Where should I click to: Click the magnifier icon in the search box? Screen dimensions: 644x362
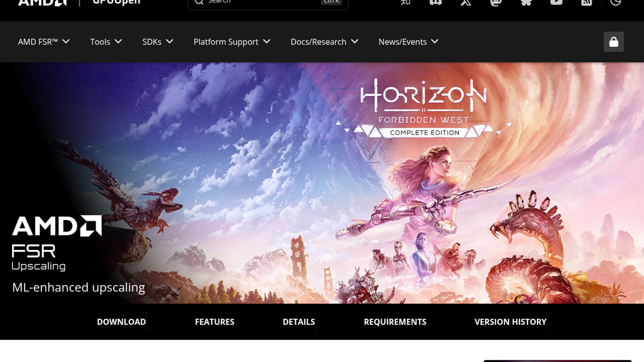coord(199,2)
